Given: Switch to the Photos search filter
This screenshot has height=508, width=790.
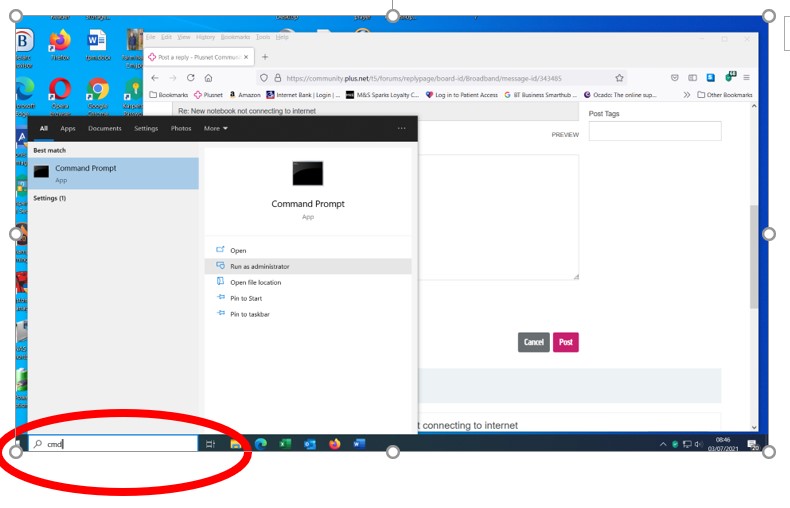Looking at the screenshot, I should coord(181,129).
